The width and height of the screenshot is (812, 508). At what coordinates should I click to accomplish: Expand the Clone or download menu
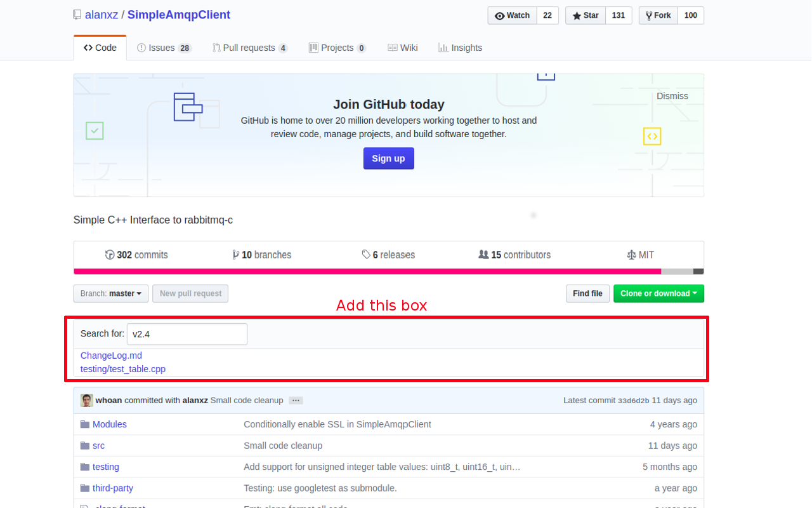(x=658, y=293)
